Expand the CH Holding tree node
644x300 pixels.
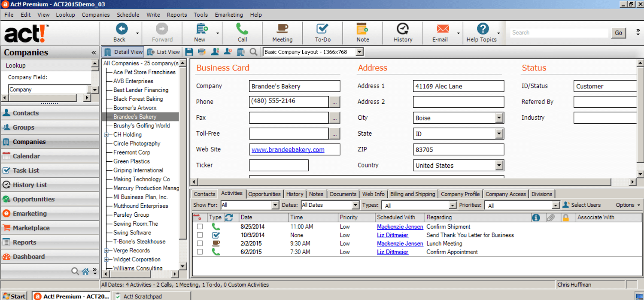[x=106, y=135]
